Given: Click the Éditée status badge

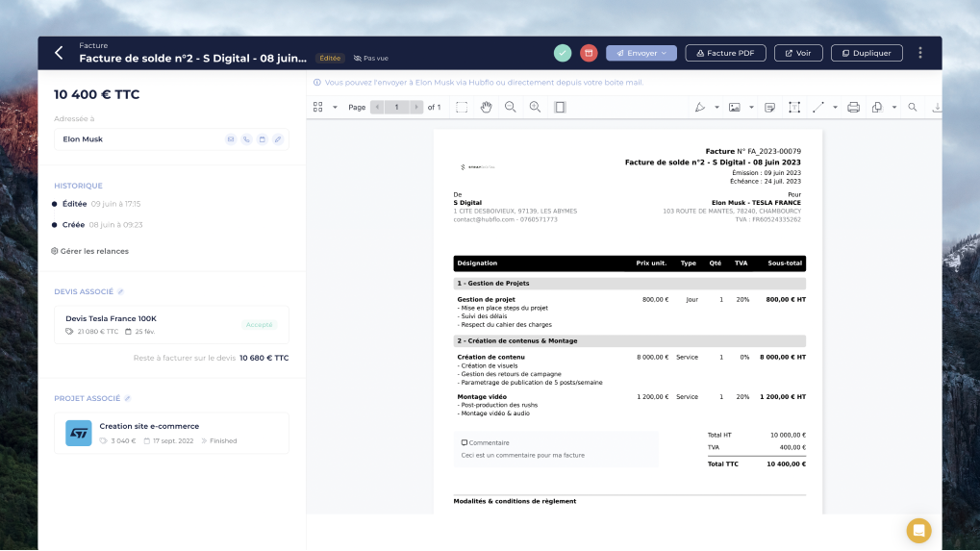Looking at the screenshot, I should pos(330,58).
